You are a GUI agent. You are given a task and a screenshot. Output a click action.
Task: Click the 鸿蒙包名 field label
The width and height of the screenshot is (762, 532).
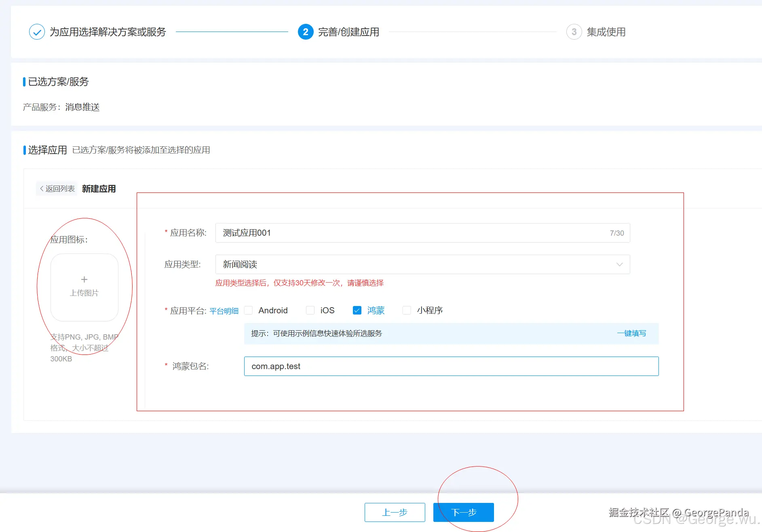click(x=191, y=366)
